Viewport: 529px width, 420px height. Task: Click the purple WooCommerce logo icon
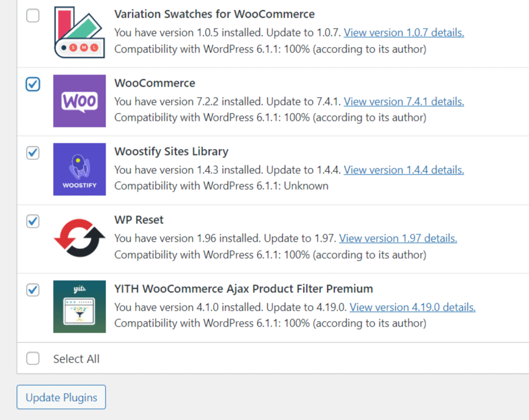pyautogui.click(x=79, y=101)
